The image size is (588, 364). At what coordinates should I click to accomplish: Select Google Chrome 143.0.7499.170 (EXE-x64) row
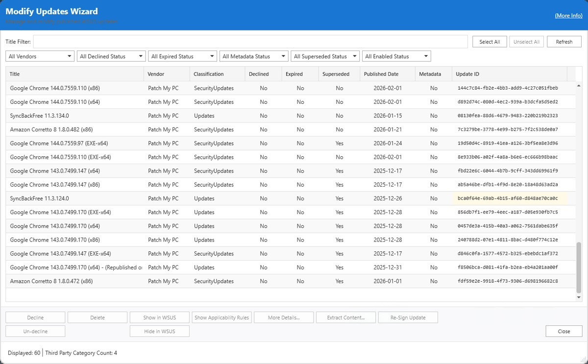[x=291, y=212]
